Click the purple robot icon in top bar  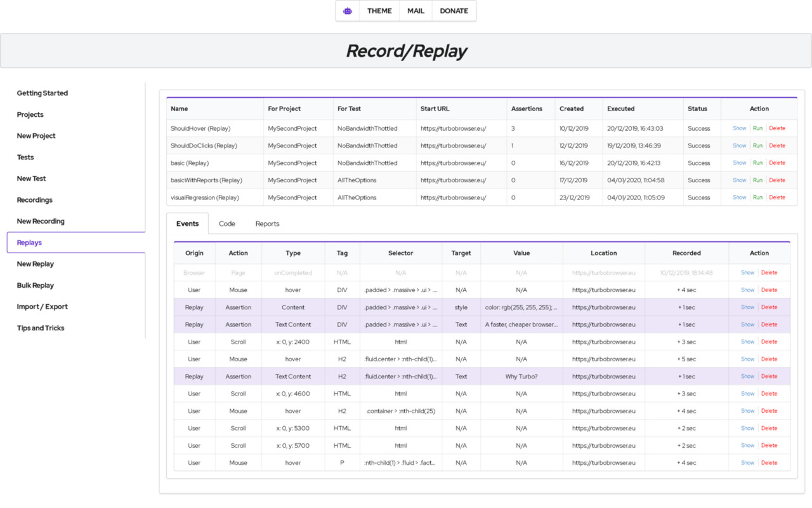[348, 11]
